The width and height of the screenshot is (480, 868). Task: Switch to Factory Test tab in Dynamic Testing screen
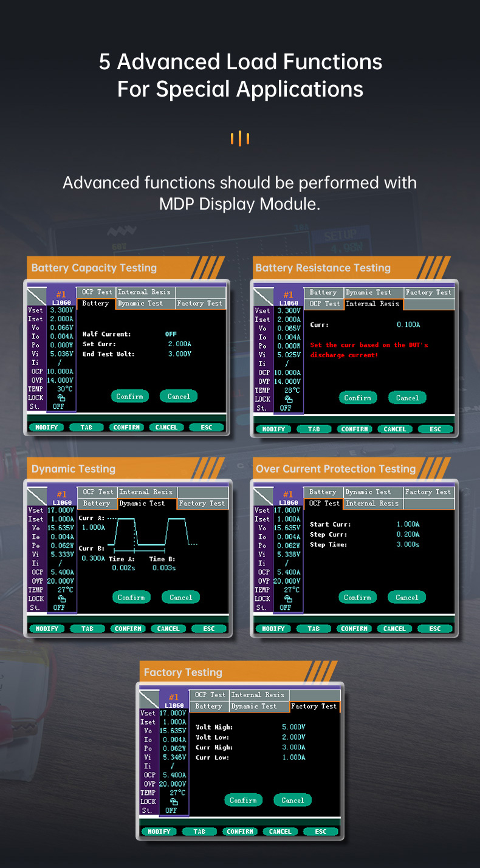202,504
